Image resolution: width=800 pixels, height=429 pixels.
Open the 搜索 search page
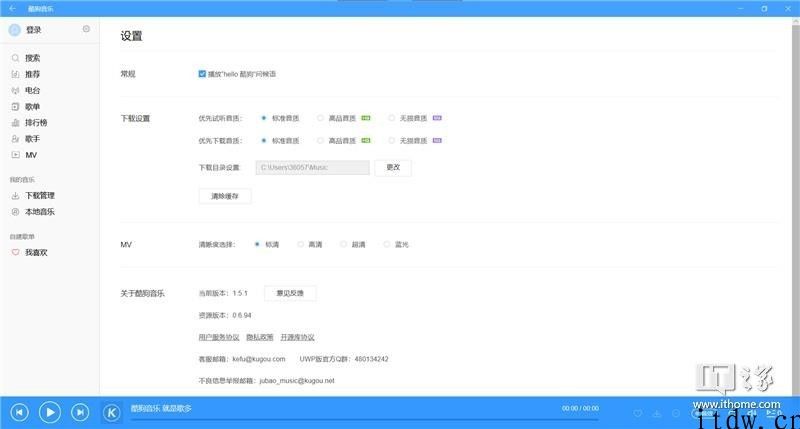click(x=32, y=58)
